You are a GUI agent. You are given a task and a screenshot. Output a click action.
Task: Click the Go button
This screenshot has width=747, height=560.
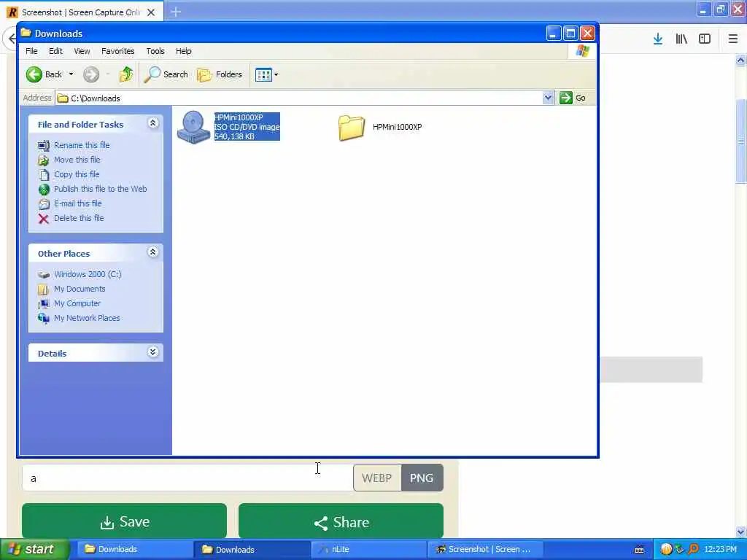573,98
